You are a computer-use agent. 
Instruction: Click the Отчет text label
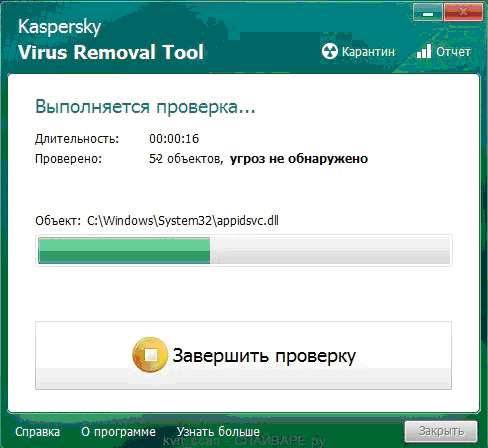tap(453, 52)
